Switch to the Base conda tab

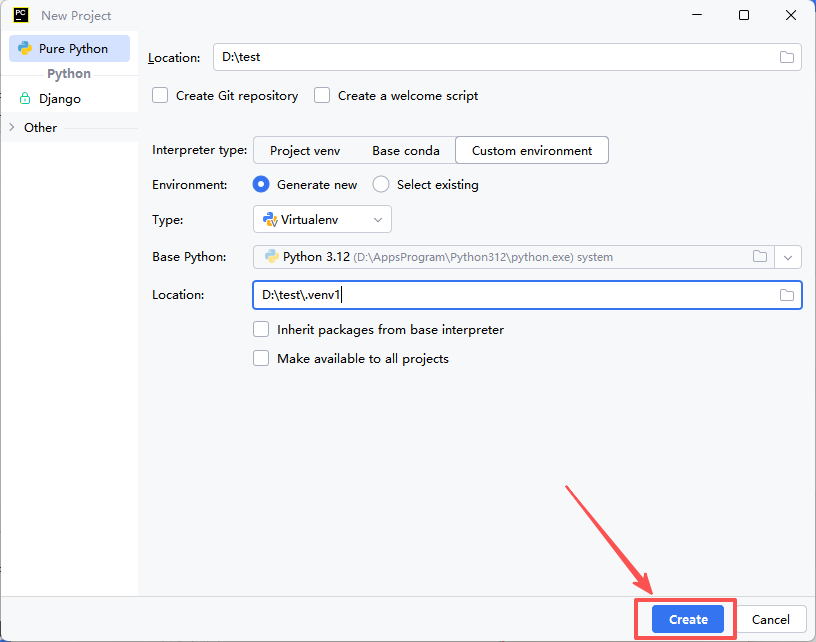point(406,150)
